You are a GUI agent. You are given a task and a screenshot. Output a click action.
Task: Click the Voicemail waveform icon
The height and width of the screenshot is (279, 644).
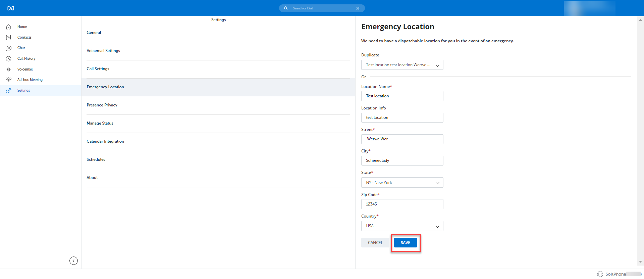tap(9, 69)
